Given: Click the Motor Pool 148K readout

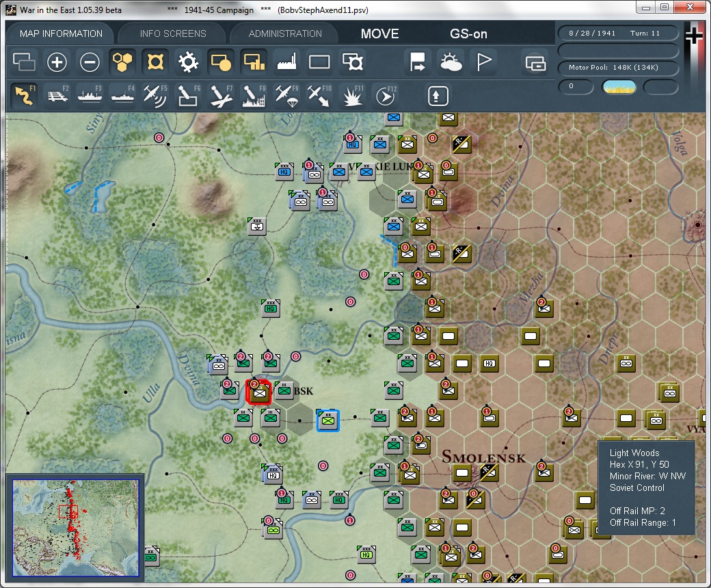Looking at the screenshot, I should coord(617,68).
